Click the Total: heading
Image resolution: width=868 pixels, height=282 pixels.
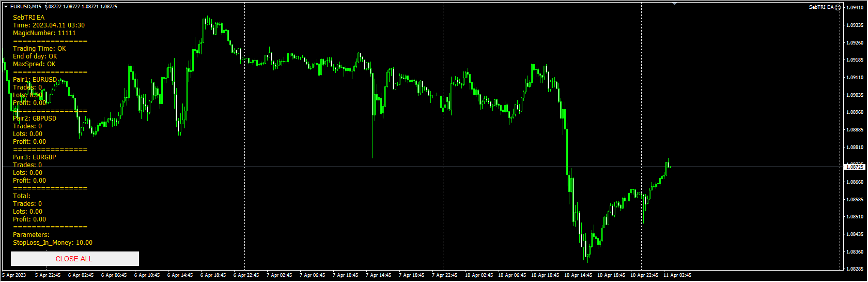click(22, 196)
